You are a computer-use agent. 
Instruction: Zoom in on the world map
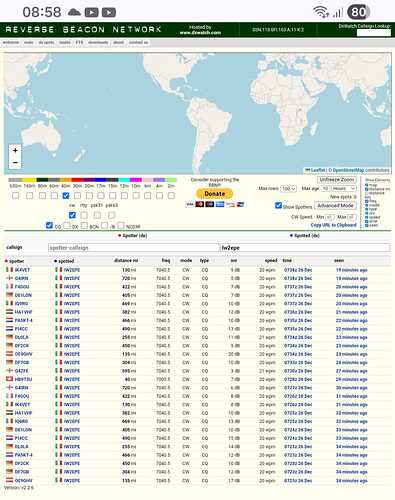coord(15,150)
